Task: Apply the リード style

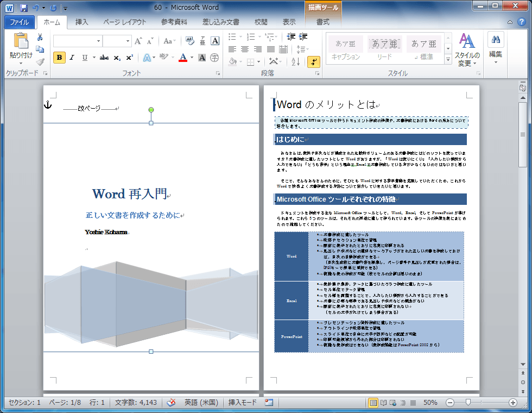Action: [384, 48]
